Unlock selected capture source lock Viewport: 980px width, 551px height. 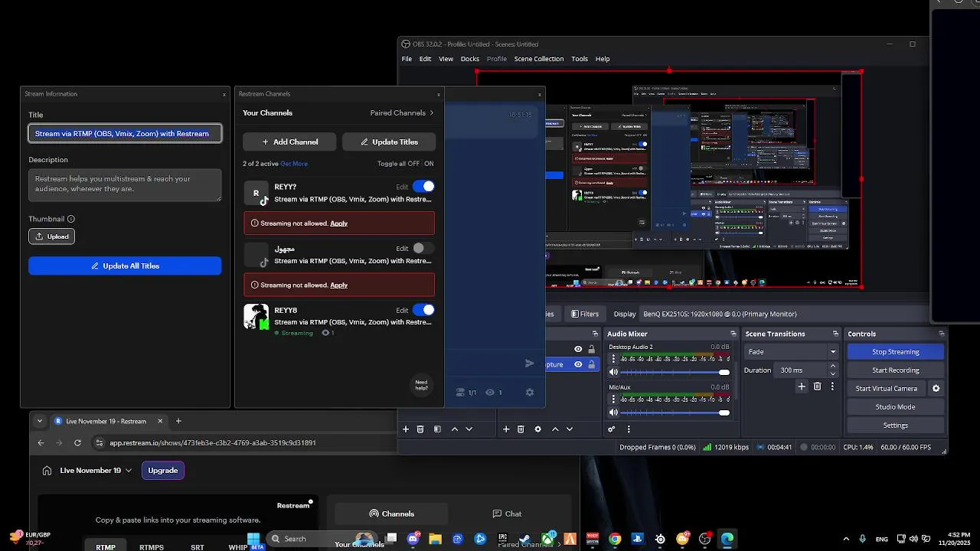592,364
